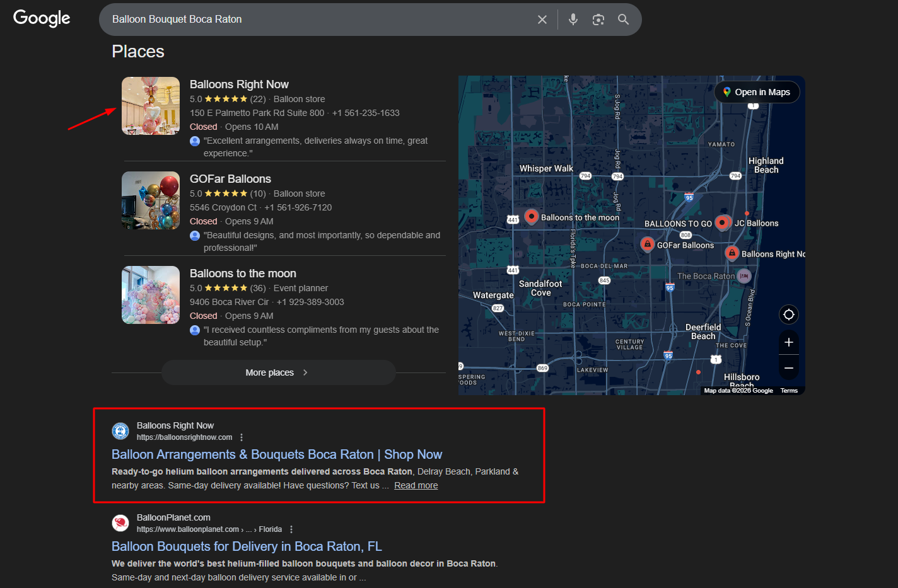Viewport: 898px width, 588px height.
Task: Show your location on the map
Action: 788,314
